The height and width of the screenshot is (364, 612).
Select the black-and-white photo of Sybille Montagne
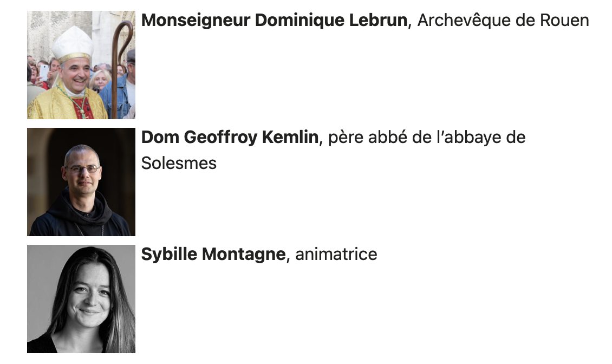(x=81, y=299)
